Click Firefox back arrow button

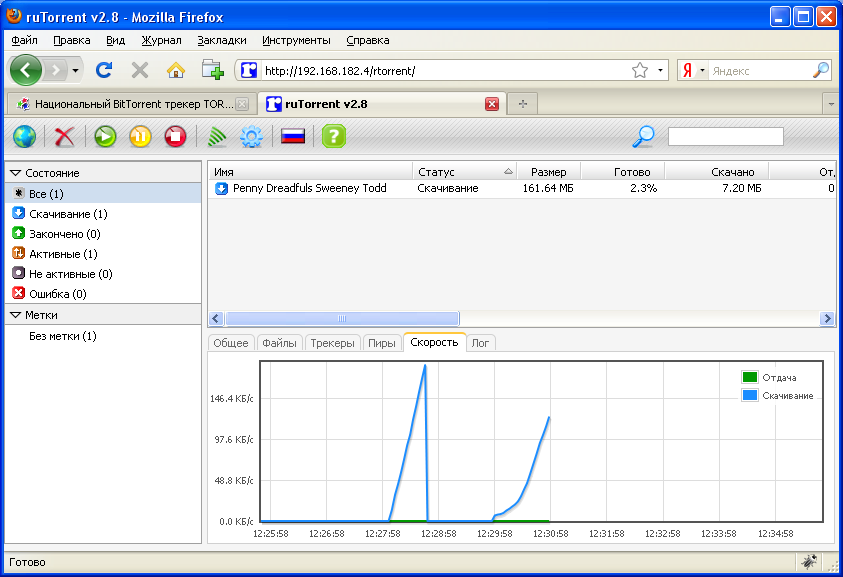pyautogui.click(x=25, y=70)
